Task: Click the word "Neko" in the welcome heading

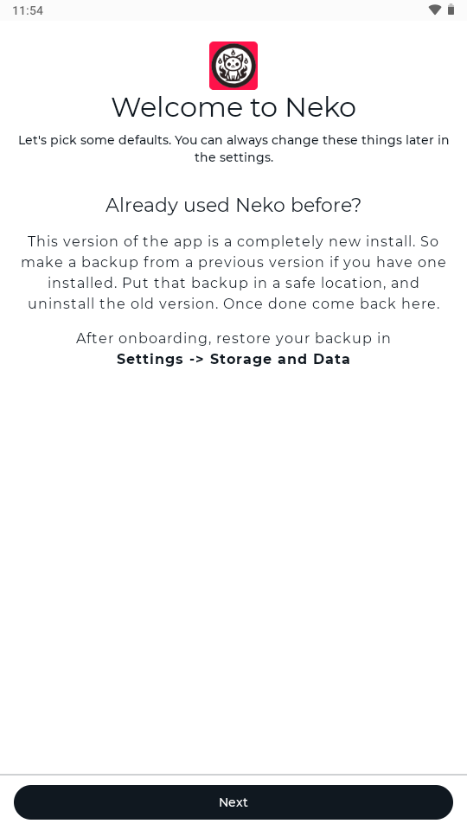Action: [x=320, y=107]
